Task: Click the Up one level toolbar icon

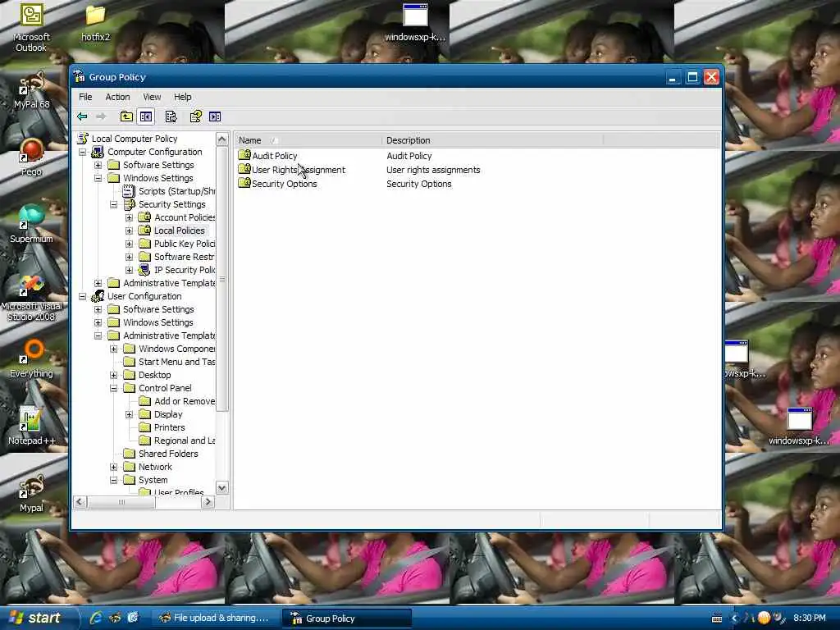Action: click(x=126, y=116)
